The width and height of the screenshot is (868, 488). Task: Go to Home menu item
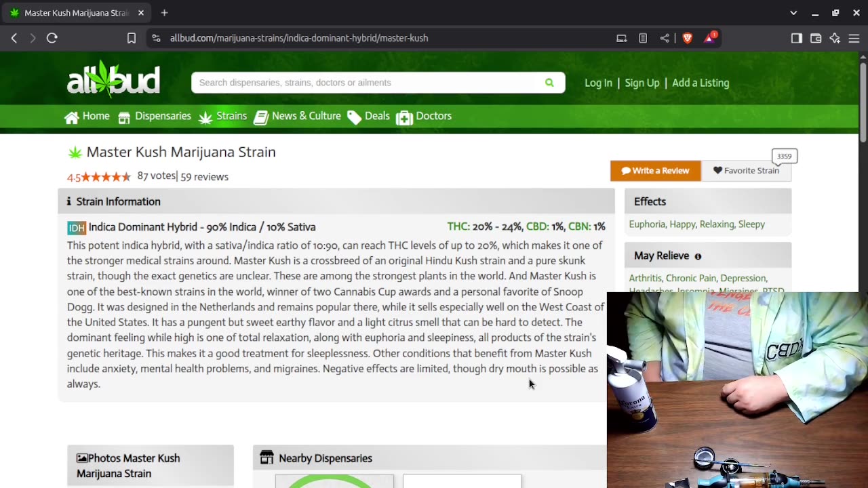(87, 117)
